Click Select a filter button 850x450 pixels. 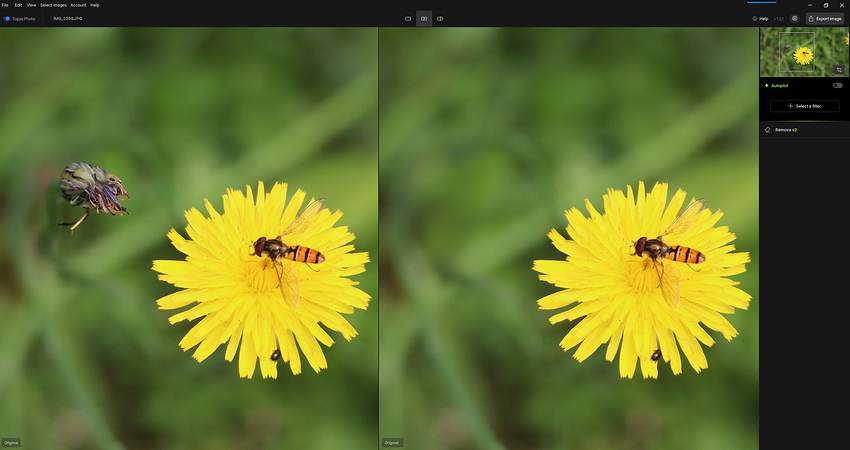tap(804, 106)
